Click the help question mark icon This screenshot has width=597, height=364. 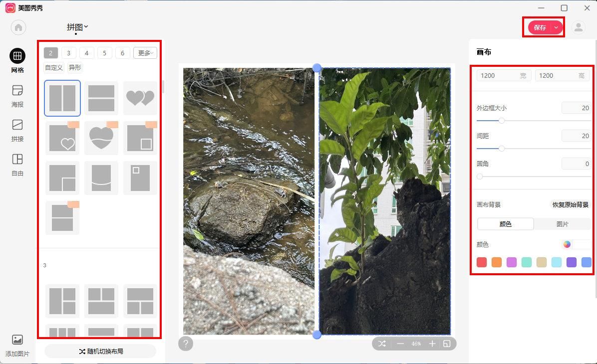pyautogui.click(x=185, y=344)
